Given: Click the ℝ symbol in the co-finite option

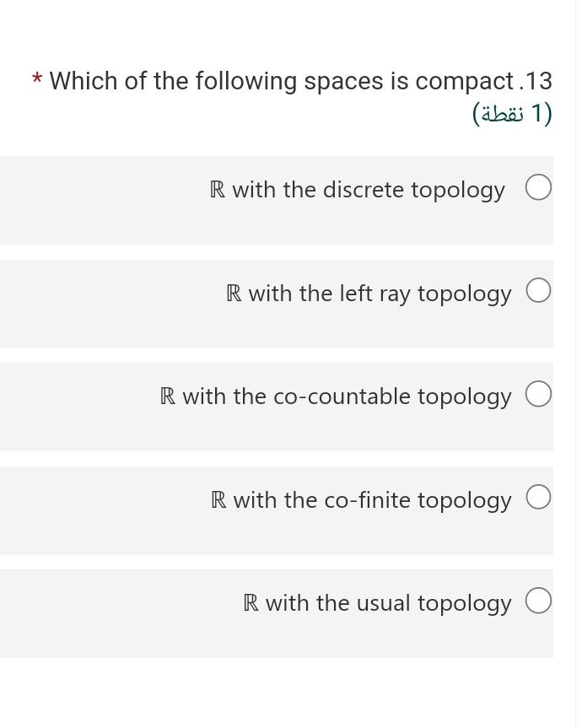Looking at the screenshot, I should click(218, 499).
